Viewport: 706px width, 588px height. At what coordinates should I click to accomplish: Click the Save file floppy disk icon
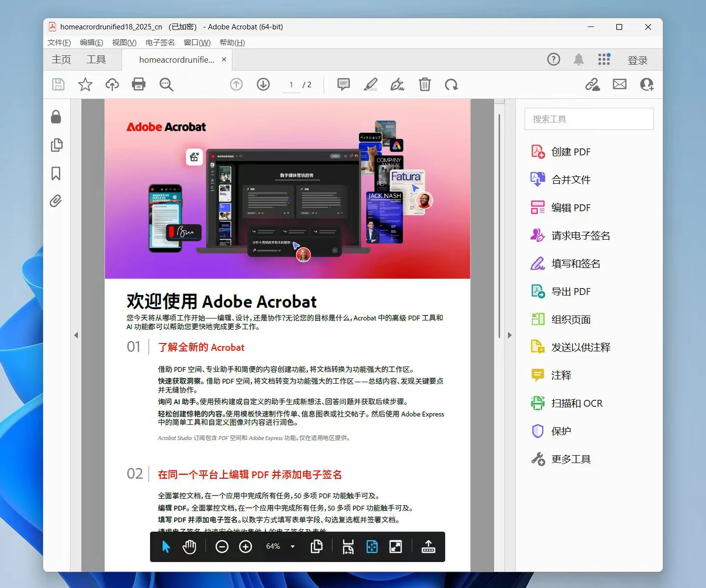coord(58,84)
